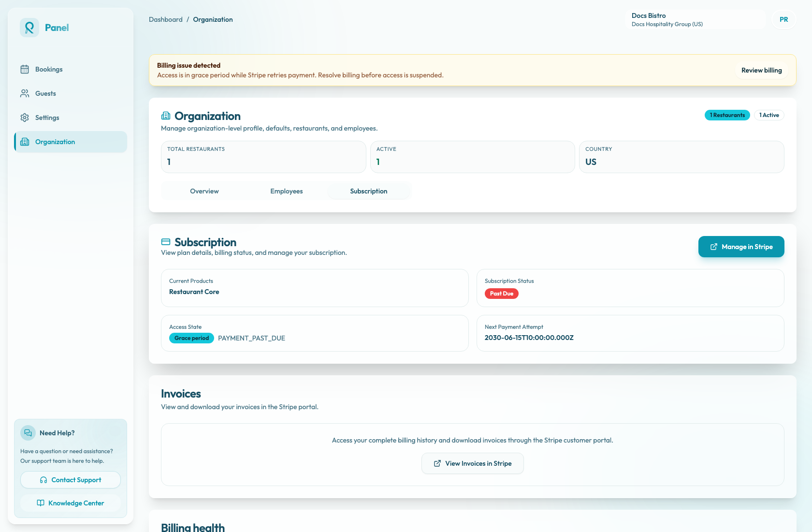
Task: Click the Invoices section heading
Action: 181,394
